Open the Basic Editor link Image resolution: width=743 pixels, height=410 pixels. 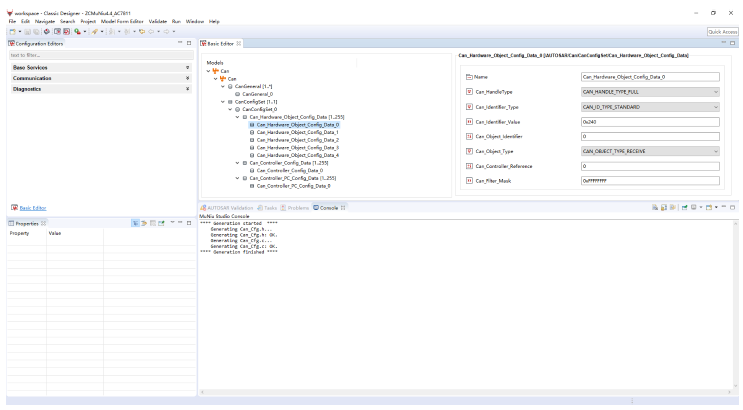[x=33, y=208]
